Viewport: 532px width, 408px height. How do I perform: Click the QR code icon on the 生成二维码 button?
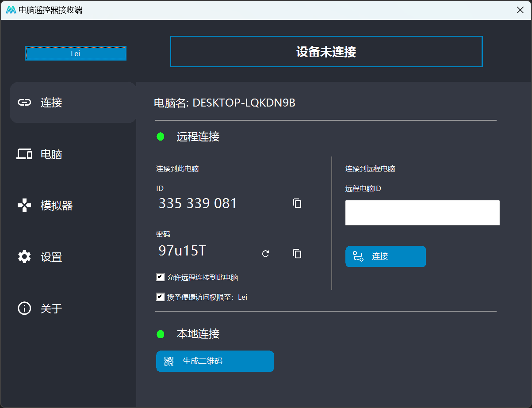coord(168,361)
